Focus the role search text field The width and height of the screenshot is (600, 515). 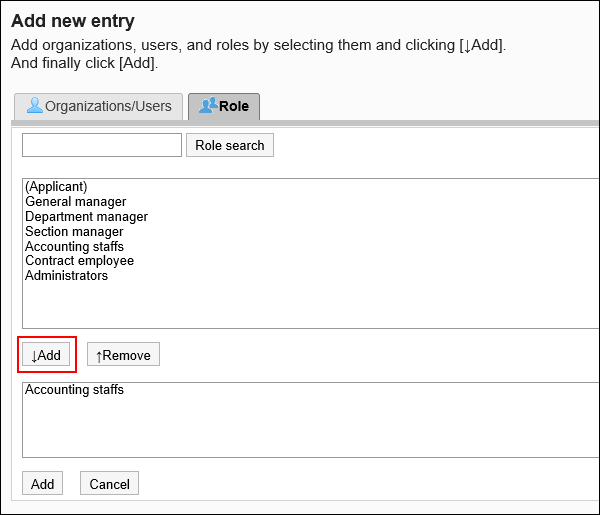click(102, 145)
